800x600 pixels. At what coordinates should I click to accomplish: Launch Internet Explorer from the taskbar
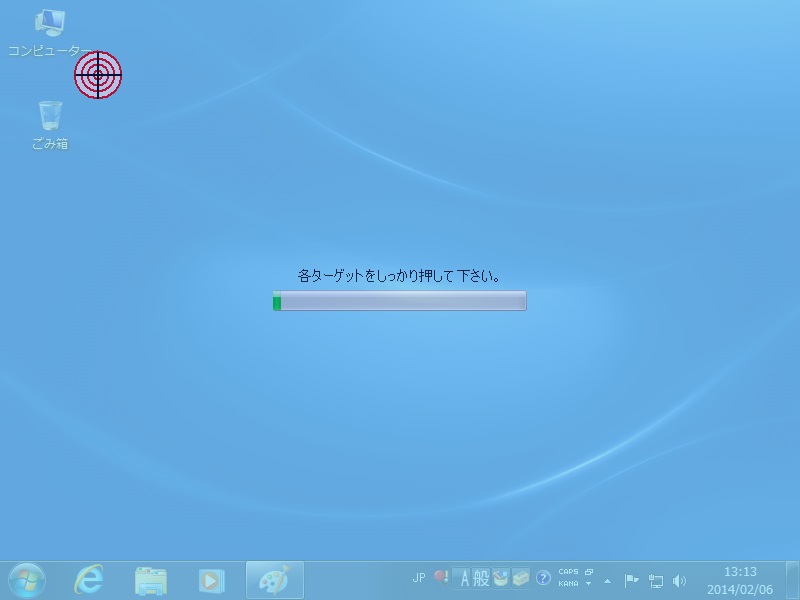coord(90,580)
